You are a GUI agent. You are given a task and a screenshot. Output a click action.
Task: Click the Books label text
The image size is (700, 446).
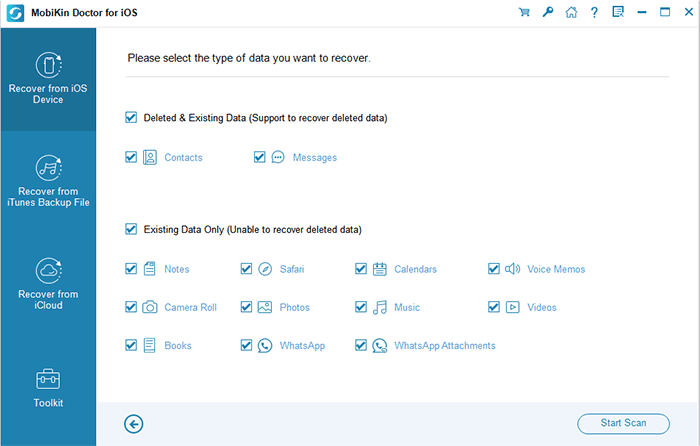pyautogui.click(x=178, y=346)
